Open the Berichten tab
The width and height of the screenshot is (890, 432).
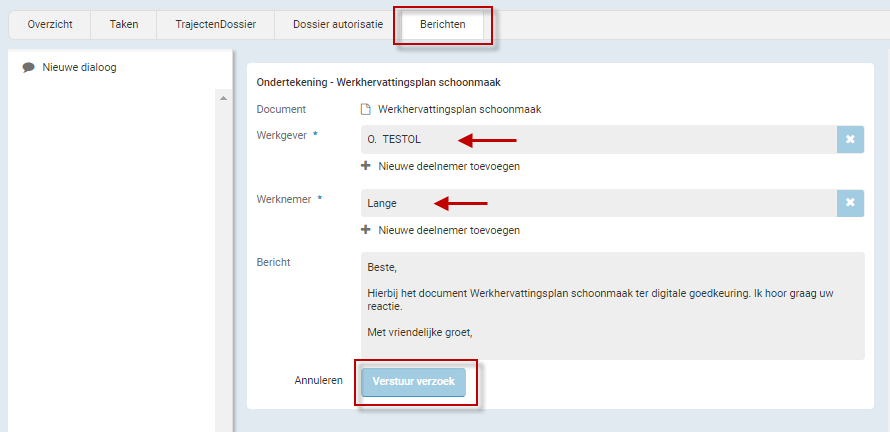click(x=442, y=24)
